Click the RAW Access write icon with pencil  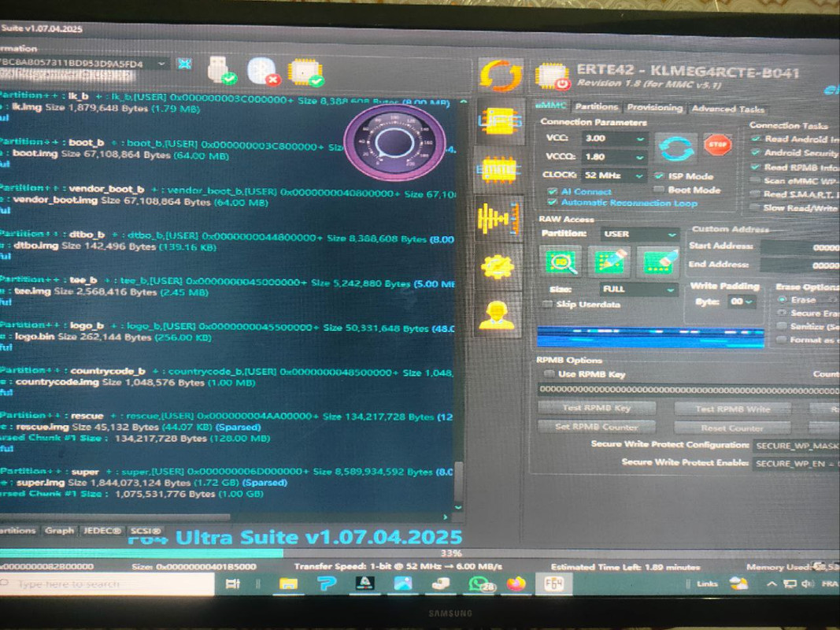[x=609, y=262]
